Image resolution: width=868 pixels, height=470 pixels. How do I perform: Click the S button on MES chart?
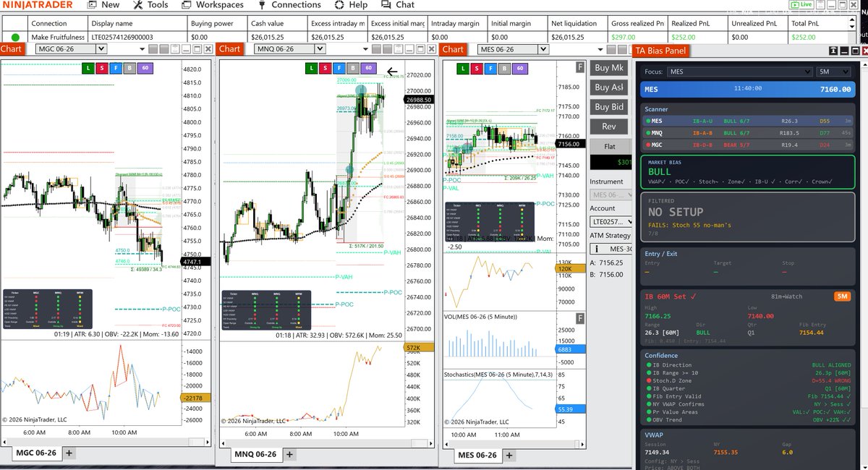(x=476, y=68)
